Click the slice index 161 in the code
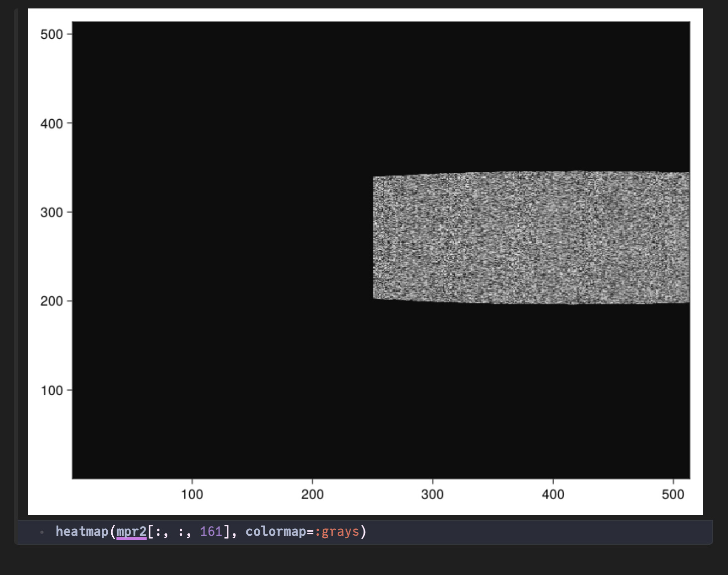 pos(212,531)
